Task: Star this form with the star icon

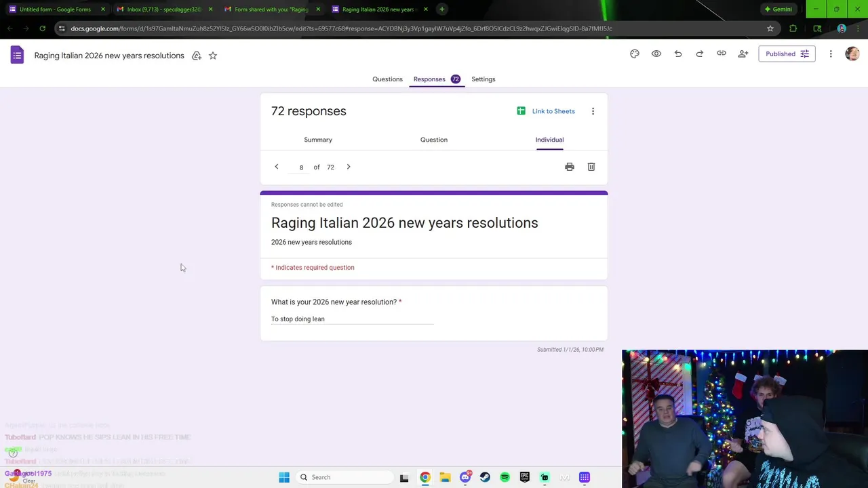Action: [213, 56]
